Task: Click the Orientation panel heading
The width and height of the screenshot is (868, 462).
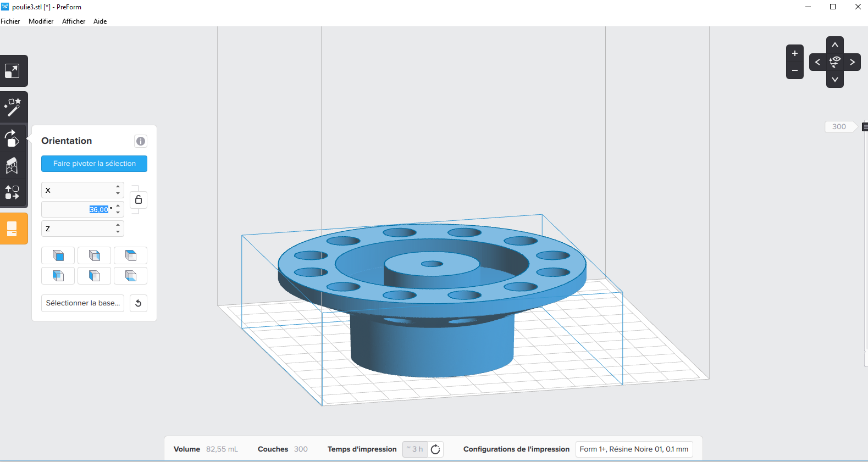Action: click(67, 141)
